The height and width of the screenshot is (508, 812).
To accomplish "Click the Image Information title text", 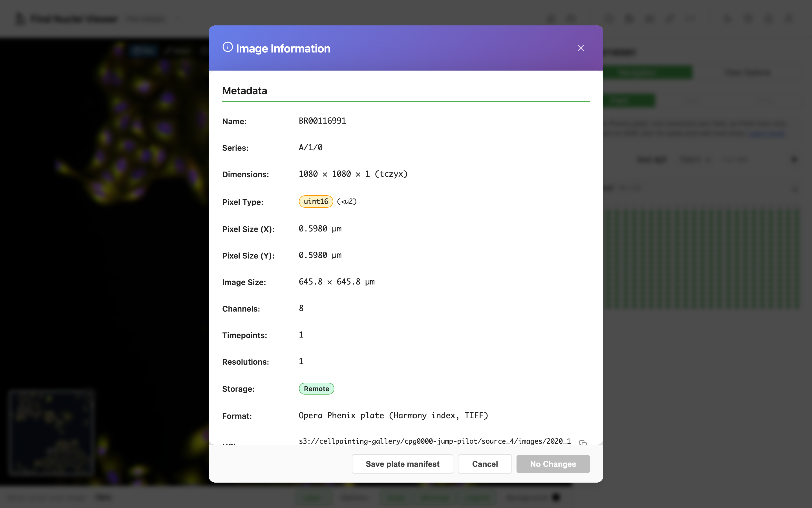I will tap(283, 48).
